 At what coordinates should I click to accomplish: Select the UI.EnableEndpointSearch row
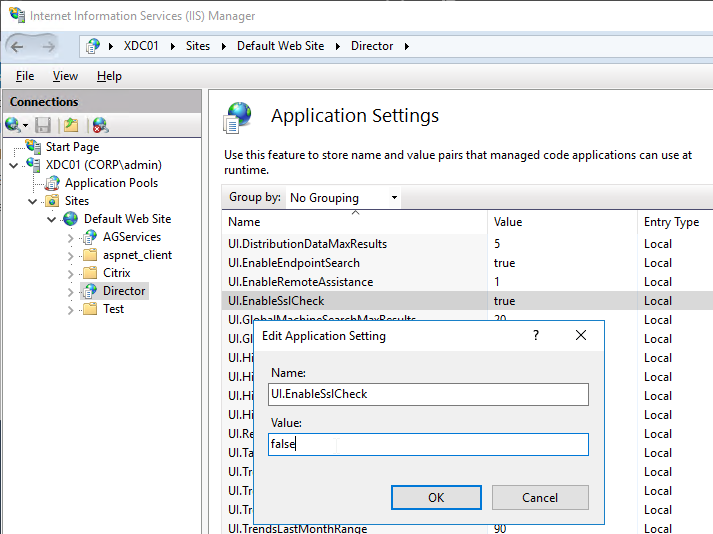(x=467, y=263)
